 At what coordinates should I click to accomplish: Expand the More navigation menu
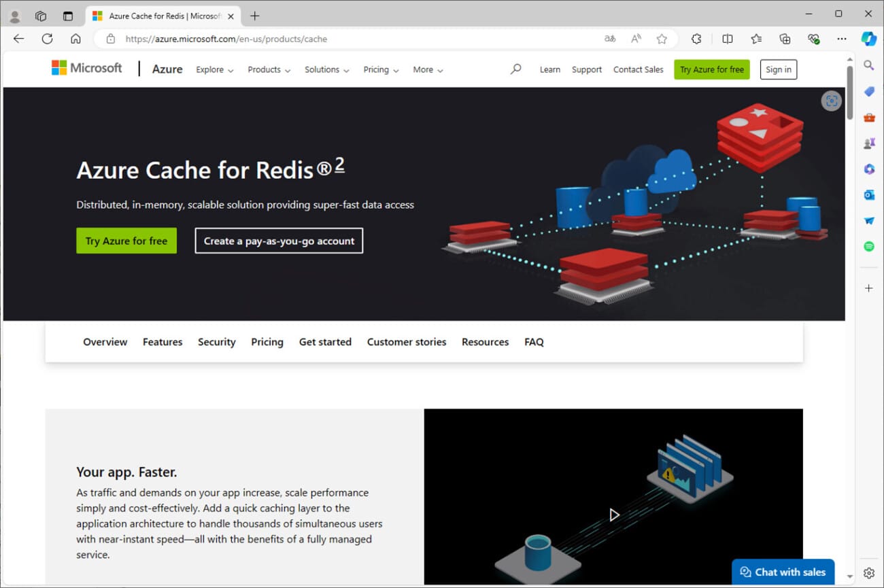(x=428, y=69)
